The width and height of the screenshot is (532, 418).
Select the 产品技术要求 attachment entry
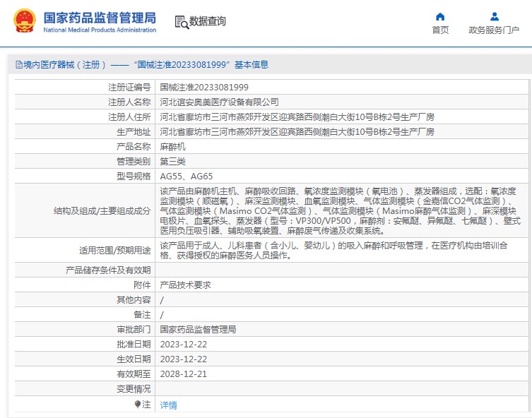point(185,285)
